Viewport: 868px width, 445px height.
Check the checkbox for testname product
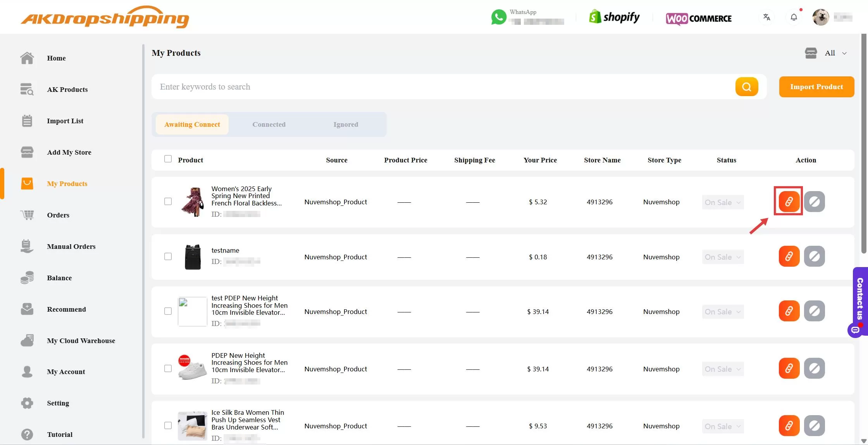tap(168, 256)
